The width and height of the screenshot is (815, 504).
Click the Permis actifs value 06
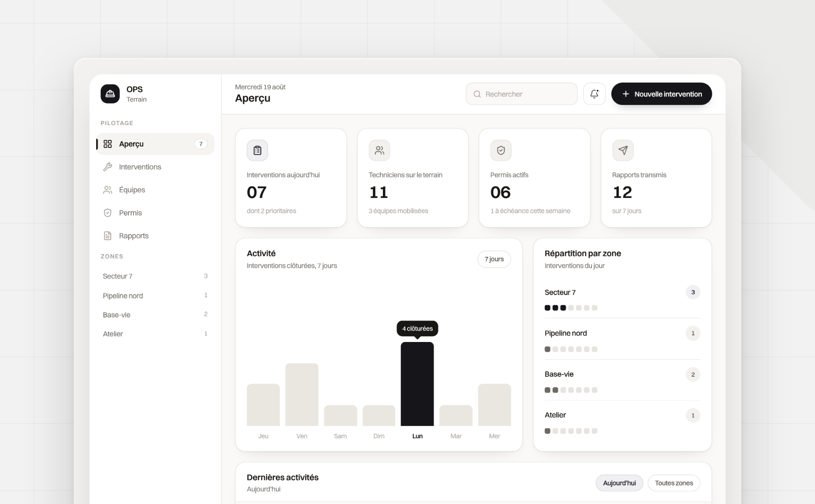[x=501, y=192]
